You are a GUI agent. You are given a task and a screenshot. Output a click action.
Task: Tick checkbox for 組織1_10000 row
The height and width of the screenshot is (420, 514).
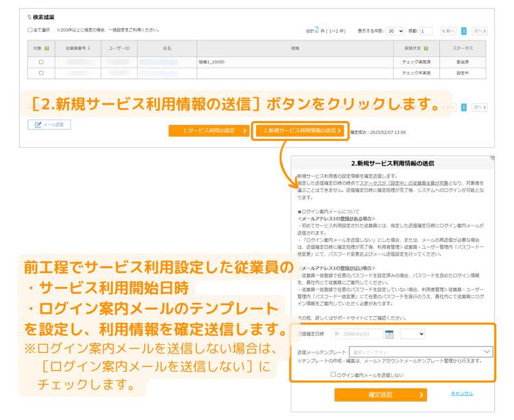[x=40, y=62]
